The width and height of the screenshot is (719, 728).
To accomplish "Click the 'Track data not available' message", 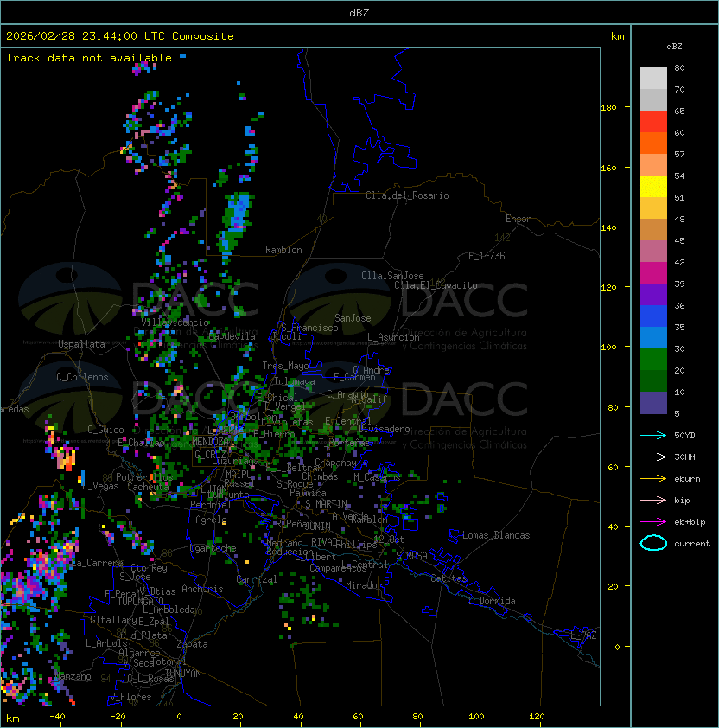I will (x=89, y=58).
